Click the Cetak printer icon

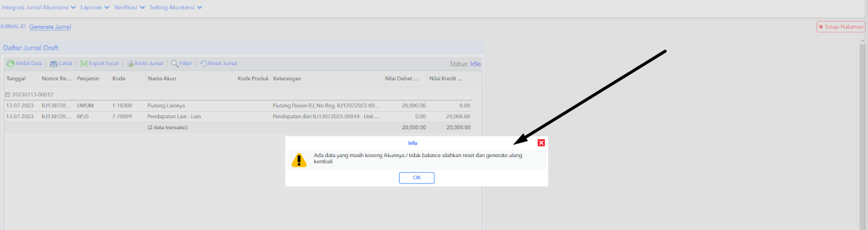click(x=54, y=63)
